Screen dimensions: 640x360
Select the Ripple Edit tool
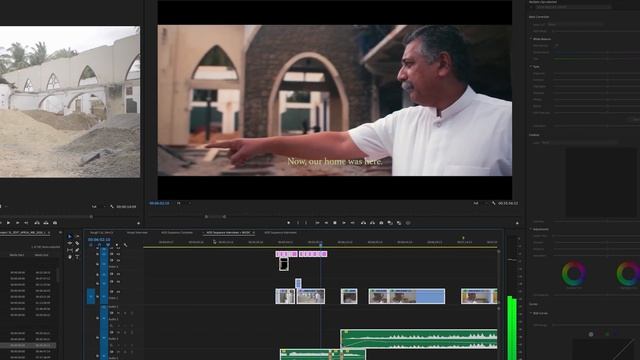[x=70, y=243]
